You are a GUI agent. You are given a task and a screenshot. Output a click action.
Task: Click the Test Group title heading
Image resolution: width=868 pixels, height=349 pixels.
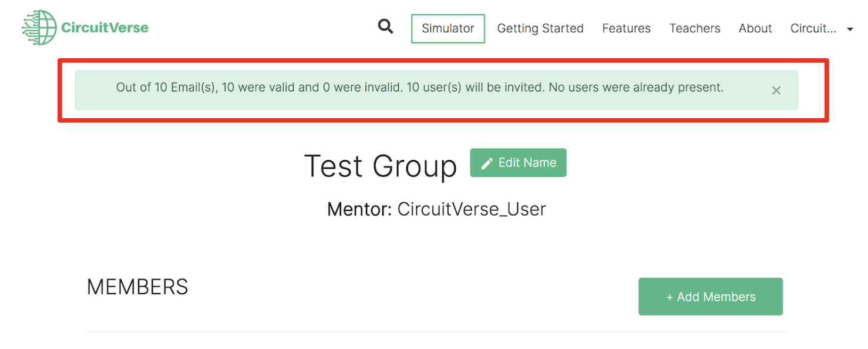coord(381,166)
